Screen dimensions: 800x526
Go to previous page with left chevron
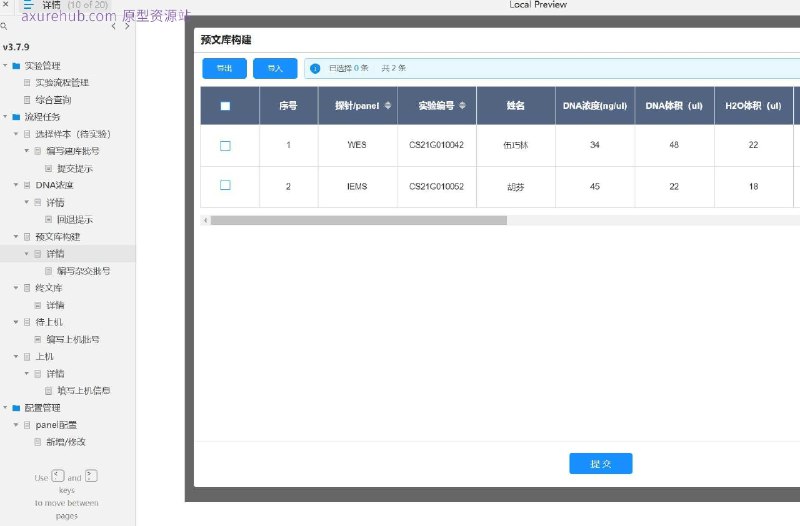click(x=113, y=26)
